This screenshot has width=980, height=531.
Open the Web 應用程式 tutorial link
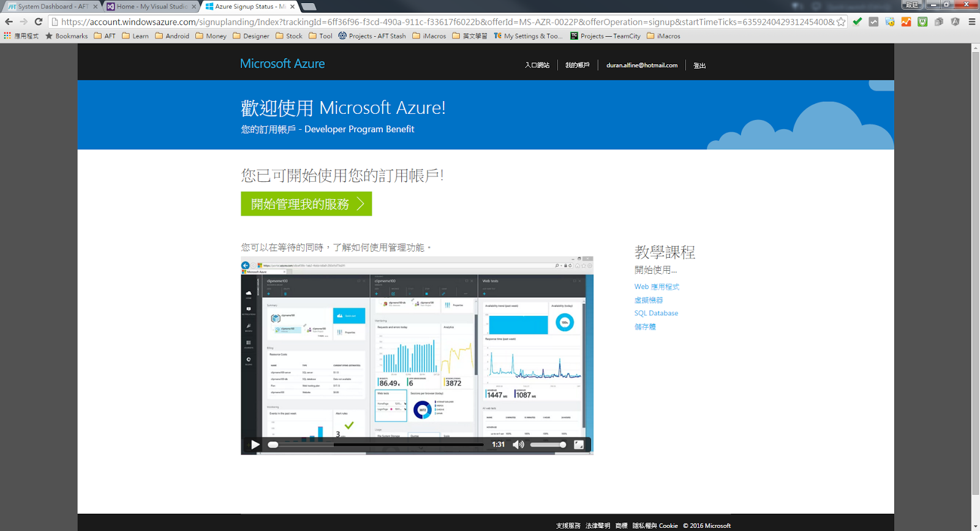click(657, 287)
